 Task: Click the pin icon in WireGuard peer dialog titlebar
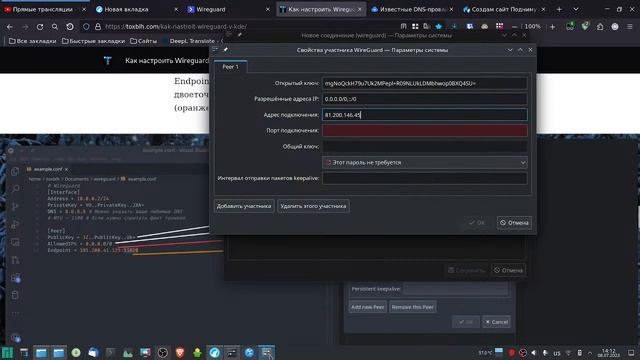click(x=226, y=50)
